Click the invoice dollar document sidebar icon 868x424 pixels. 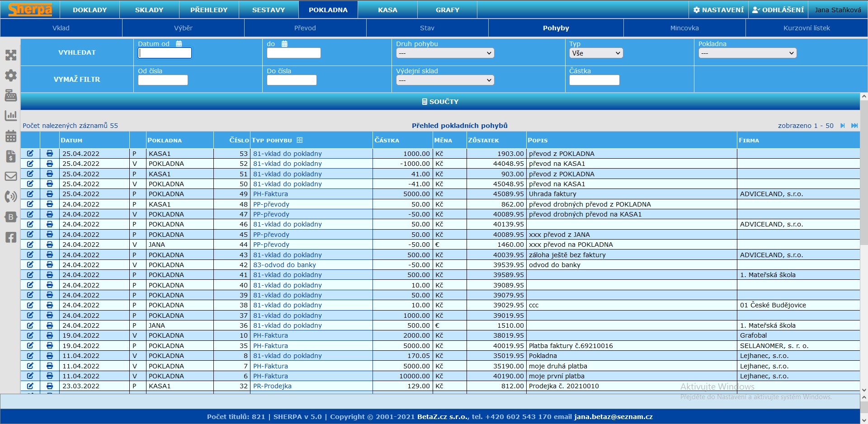pyautogui.click(x=11, y=156)
